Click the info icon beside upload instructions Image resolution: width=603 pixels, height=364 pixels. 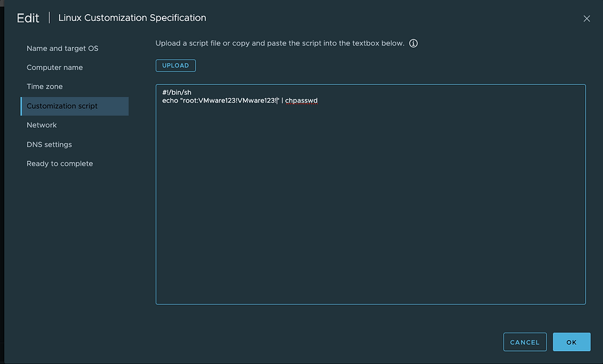[413, 44]
